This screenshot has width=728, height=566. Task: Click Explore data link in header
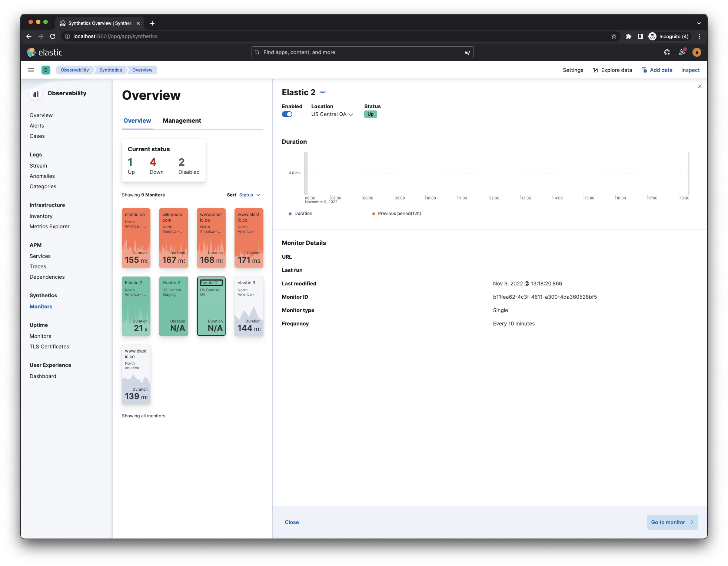[612, 70]
